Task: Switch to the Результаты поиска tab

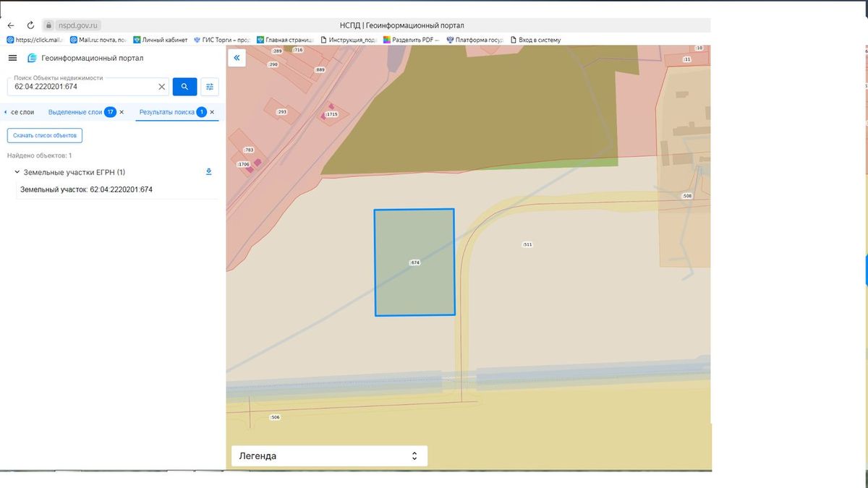Action: (x=167, y=112)
